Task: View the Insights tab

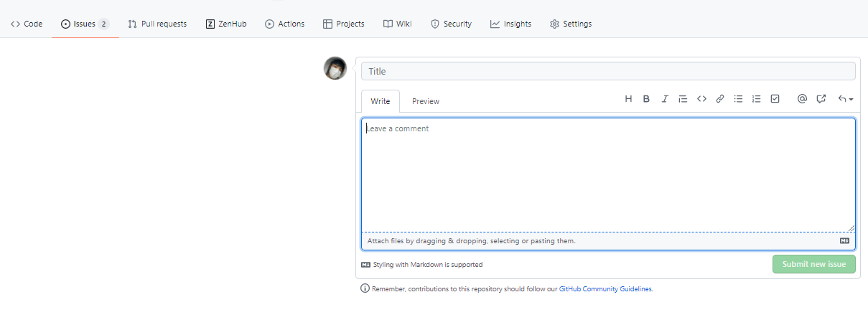Action: pos(511,24)
